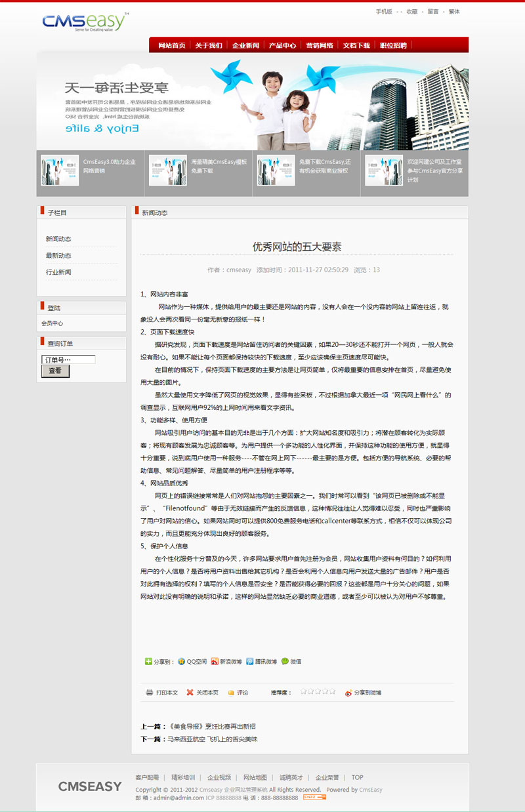Click the QQ空间 share icon
This screenshot has width=525, height=812.
182,661
